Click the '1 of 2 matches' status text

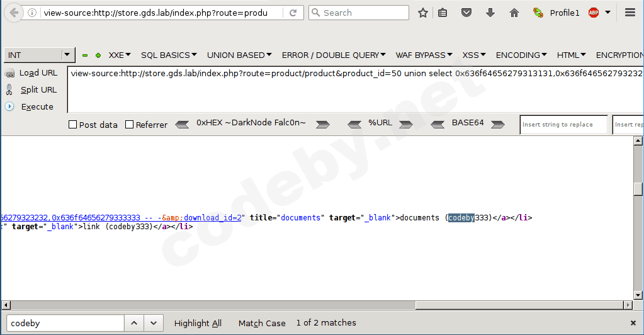coord(326,323)
